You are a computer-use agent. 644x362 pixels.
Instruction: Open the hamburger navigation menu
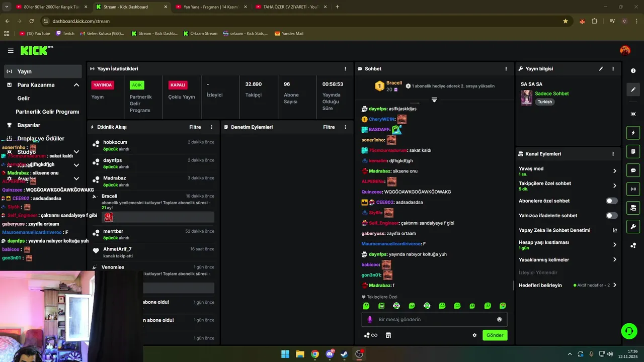click(11, 51)
